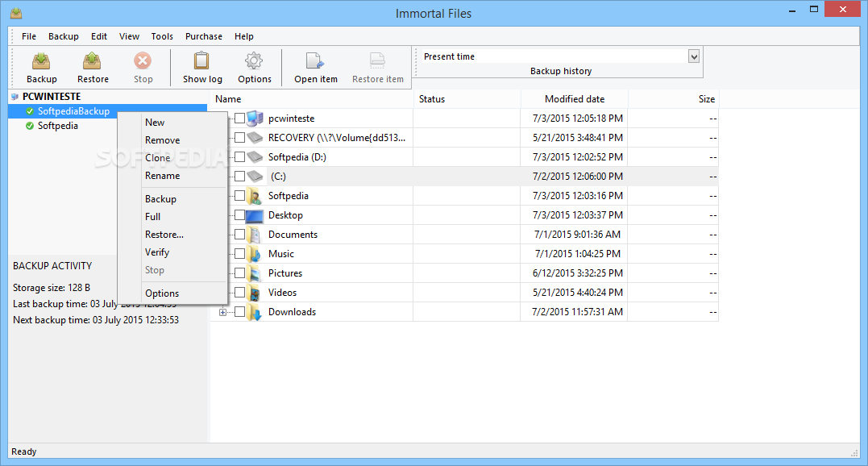This screenshot has width=868, height=466.
Task: Open the File menu
Action: point(29,36)
